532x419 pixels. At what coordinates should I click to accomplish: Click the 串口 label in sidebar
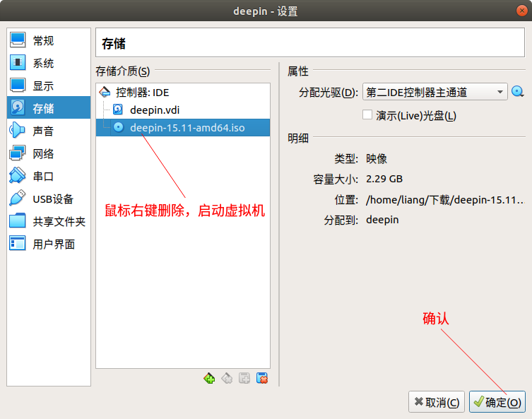[x=43, y=177]
